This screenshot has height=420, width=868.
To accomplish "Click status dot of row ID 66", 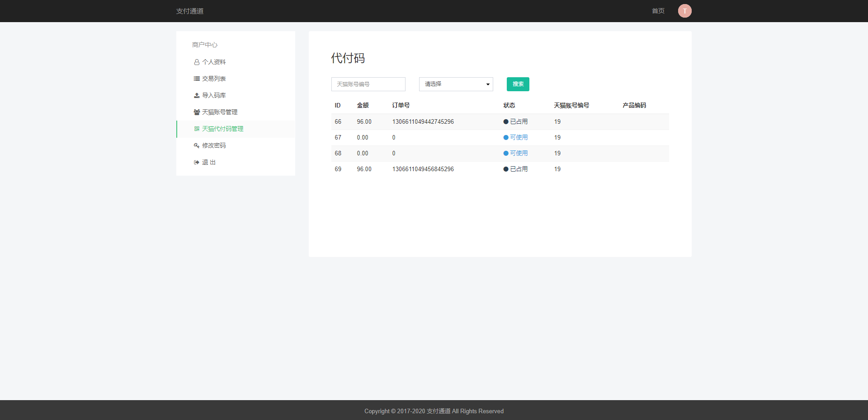I will (x=506, y=122).
